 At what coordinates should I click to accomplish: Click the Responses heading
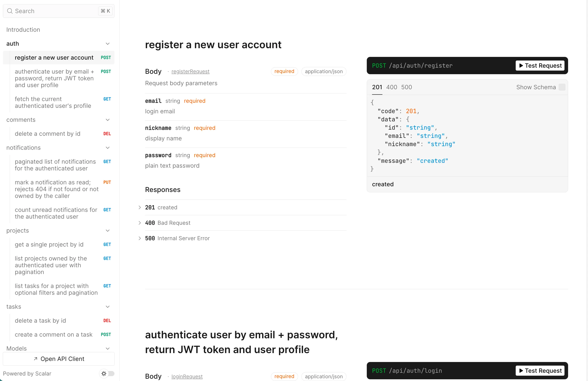click(x=163, y=190)
